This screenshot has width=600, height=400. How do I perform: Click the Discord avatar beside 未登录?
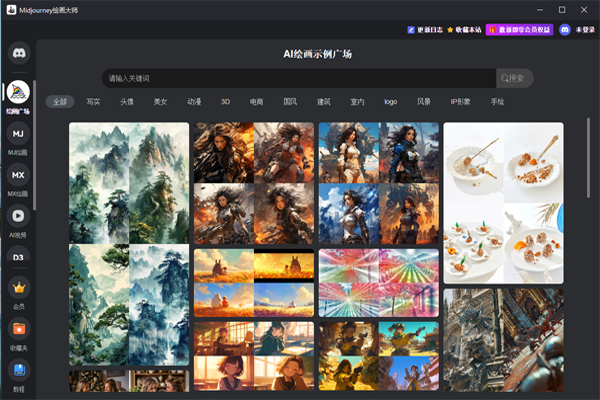coord(565,29)
